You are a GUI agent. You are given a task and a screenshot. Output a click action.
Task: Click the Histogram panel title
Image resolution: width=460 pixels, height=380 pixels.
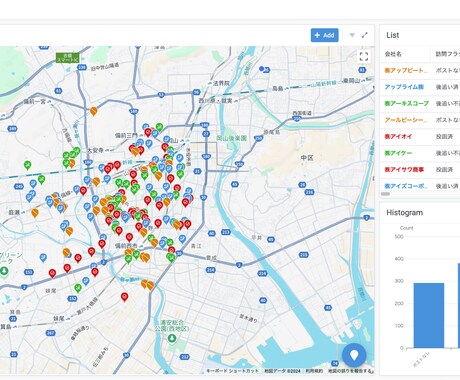pyautogui.click(x=404, y=213)
